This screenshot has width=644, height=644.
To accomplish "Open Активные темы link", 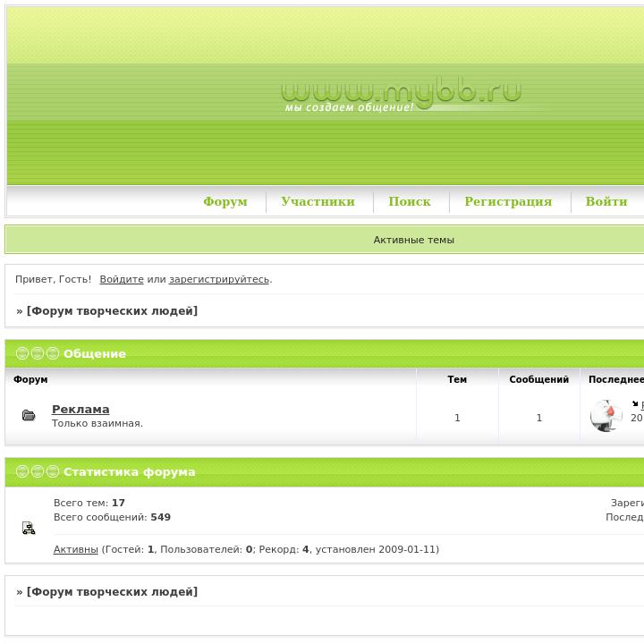I will pyautogui.click(x=413, y=240).
